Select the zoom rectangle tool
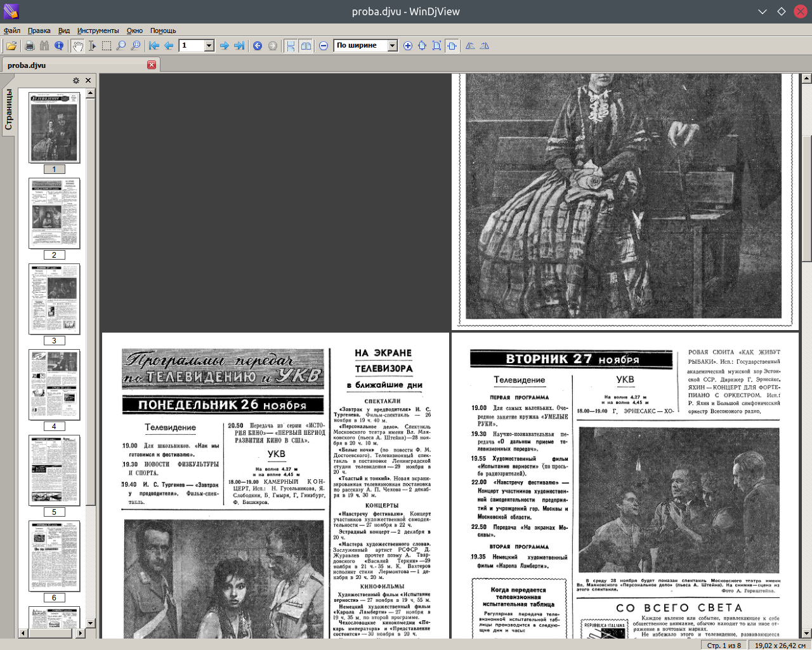Screen dimensions: 812x650 click(x=136, y=46)
